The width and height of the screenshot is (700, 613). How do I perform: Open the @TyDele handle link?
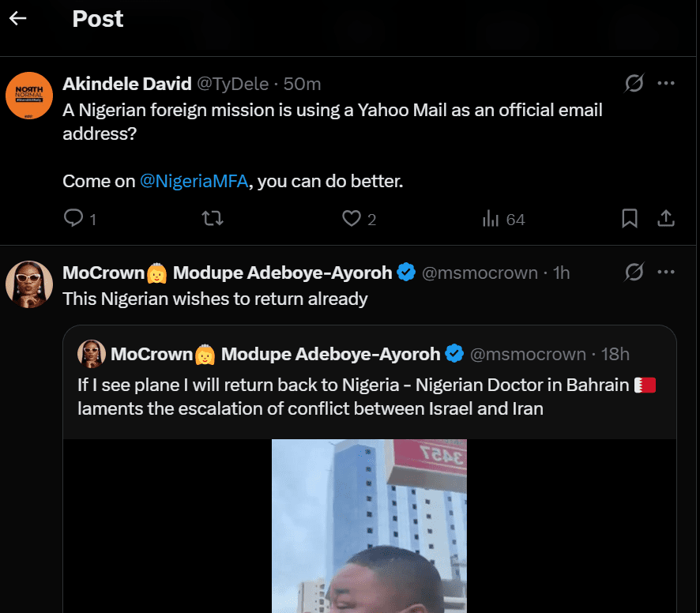click(232, 84)
